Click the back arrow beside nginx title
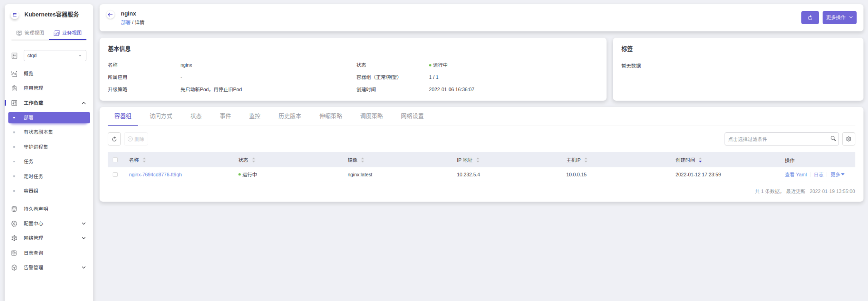This screenshot has width=868, height=301. 110,15
